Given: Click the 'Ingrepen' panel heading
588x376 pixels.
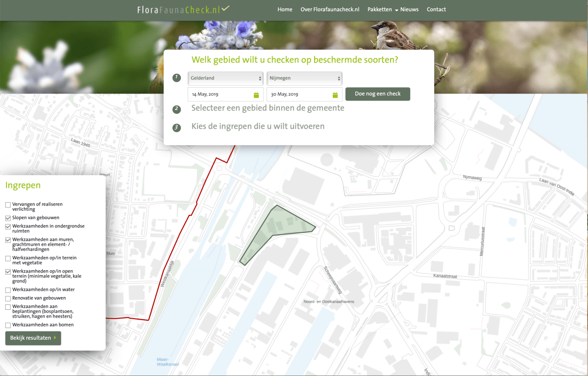Looking at the screenshot, I should coord(23,185).
